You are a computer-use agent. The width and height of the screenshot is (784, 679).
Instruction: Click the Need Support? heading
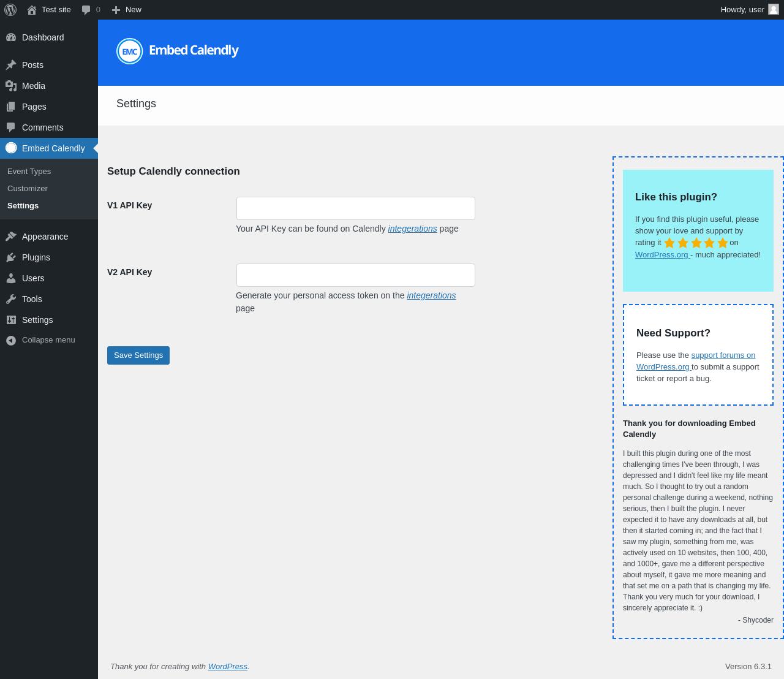point(673,333)
